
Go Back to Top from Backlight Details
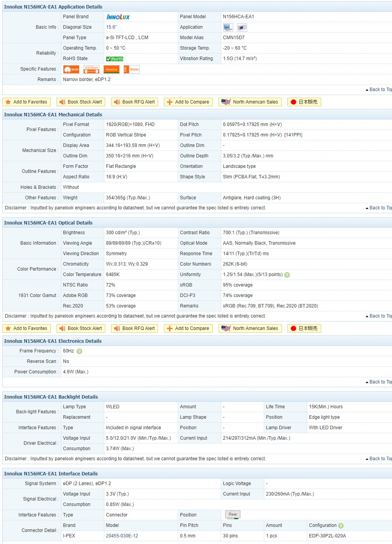click(379, 459)
